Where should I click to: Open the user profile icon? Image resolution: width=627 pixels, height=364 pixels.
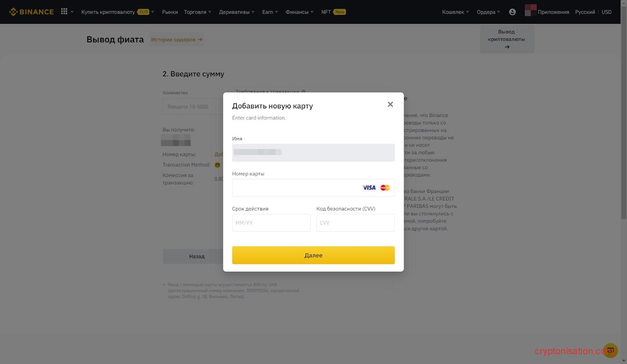[512, 12]
